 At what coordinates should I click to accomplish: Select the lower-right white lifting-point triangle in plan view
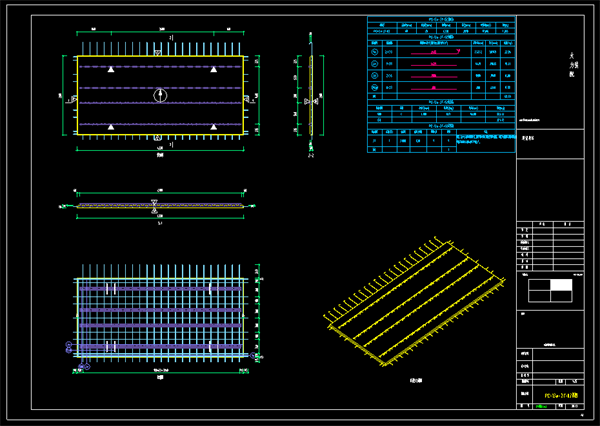pos(214,127)
